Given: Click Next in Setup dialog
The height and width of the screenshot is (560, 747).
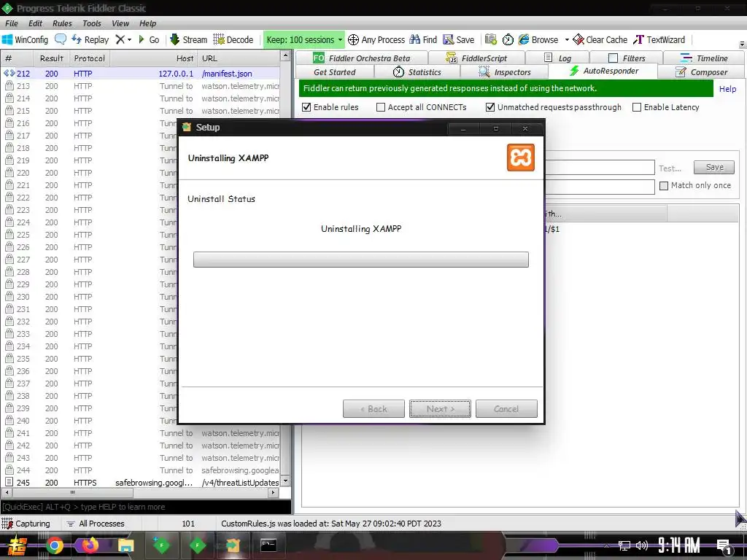Looking at the screenshot, I should (x=440, y=408).
